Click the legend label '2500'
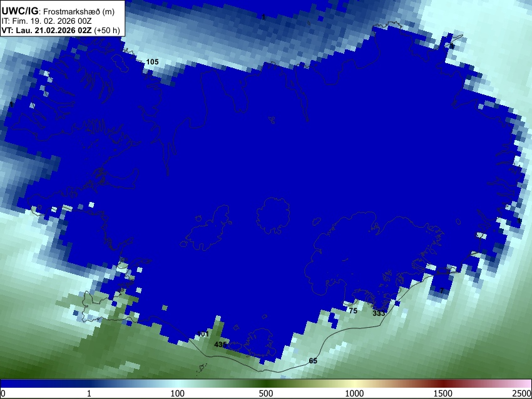 click(522, 393)
